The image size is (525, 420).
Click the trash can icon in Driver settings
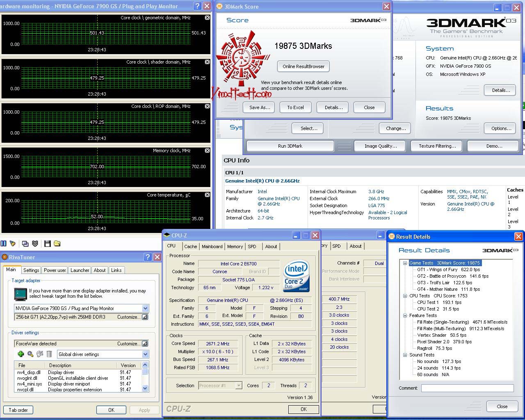click(49, 354)
